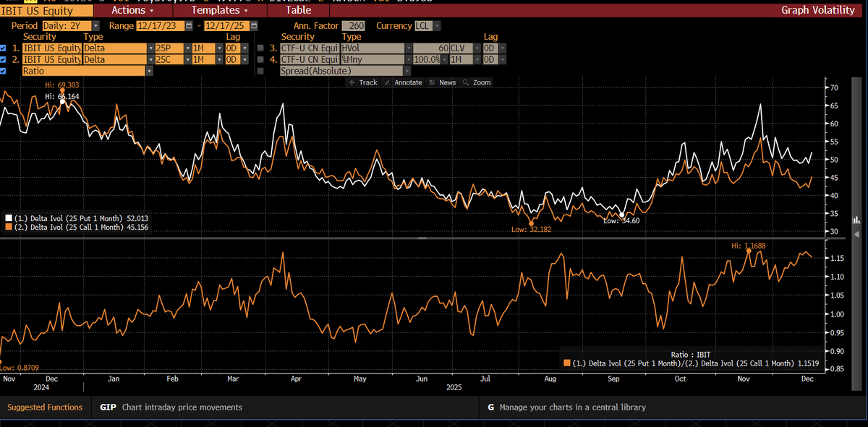Click the Hi: 69.303 marker label
868x427 pixels.
pos(61,85)
